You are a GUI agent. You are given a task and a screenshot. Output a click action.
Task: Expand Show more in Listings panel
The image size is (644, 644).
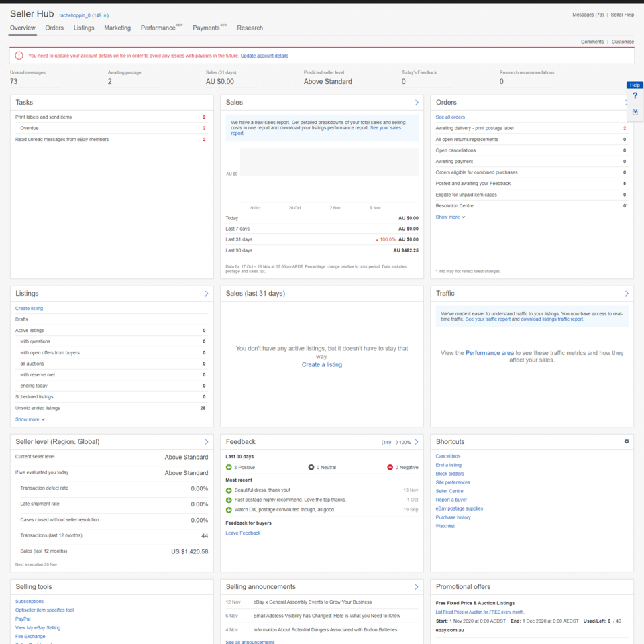[x=30, y=419]
